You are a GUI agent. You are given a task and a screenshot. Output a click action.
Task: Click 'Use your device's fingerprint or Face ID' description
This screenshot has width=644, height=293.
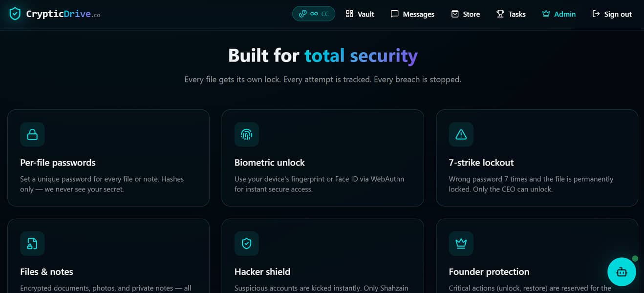click(320, 184)
